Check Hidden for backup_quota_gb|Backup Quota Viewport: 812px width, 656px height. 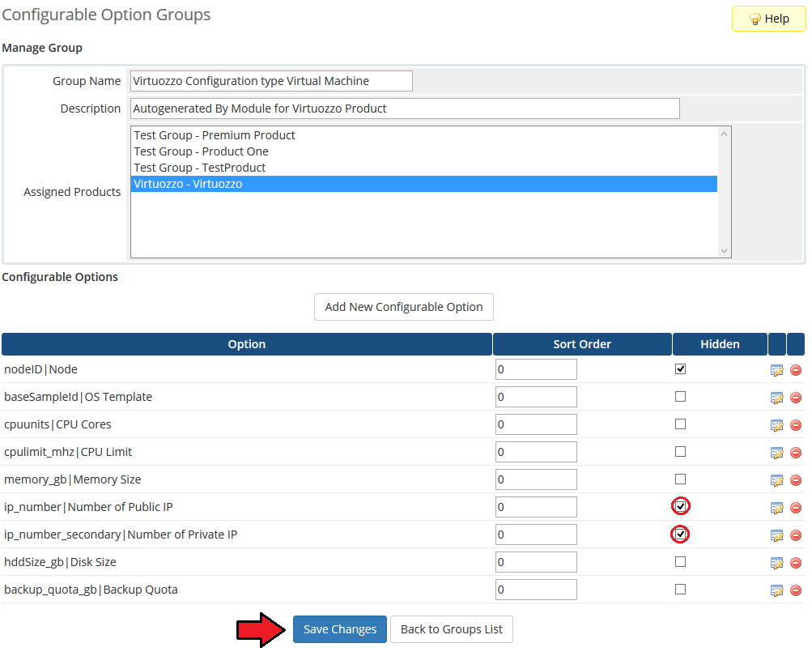coord(681,589)
